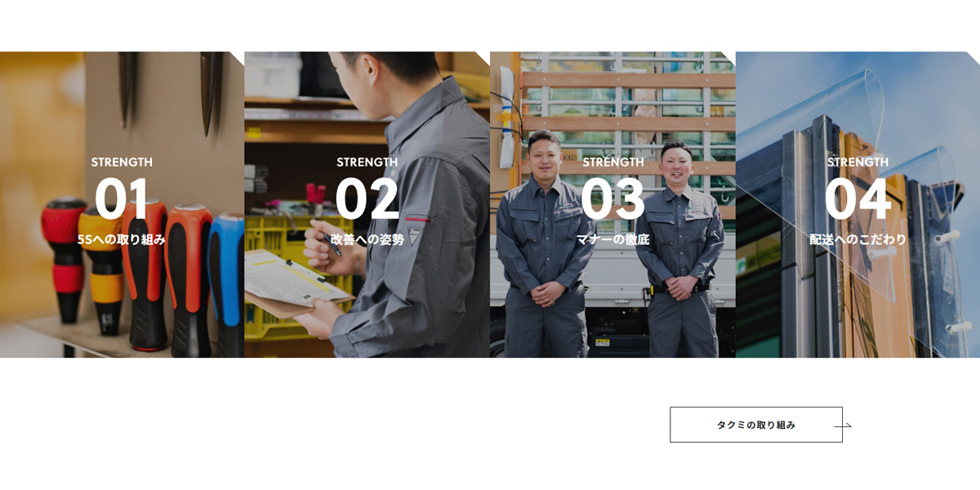Open the 改善への姿勢 caption
Screen dimensions: 980x490
367,239
